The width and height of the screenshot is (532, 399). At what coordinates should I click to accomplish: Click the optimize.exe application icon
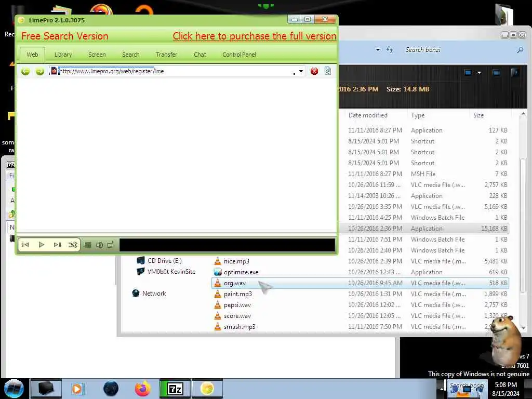pyautogui.click(x=218, y=272)
